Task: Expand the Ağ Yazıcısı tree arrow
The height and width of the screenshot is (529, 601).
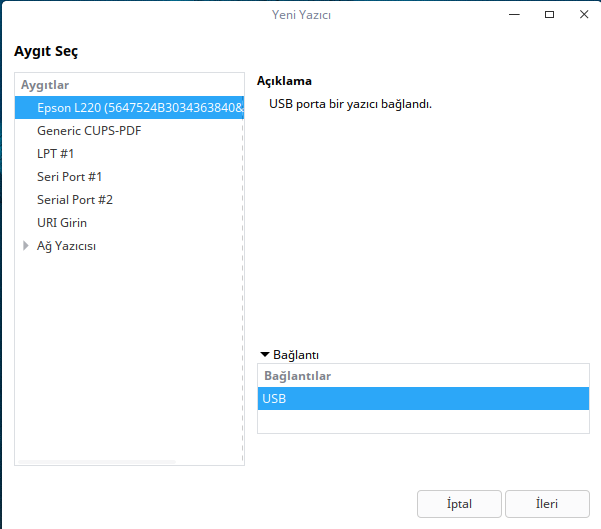Action: (26, 245)
